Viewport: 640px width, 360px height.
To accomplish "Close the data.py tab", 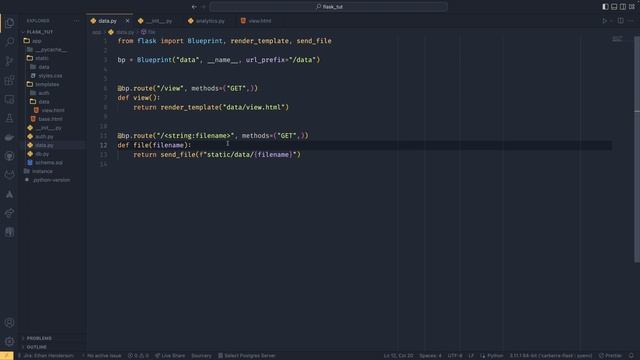I will [x=127, y=21].
